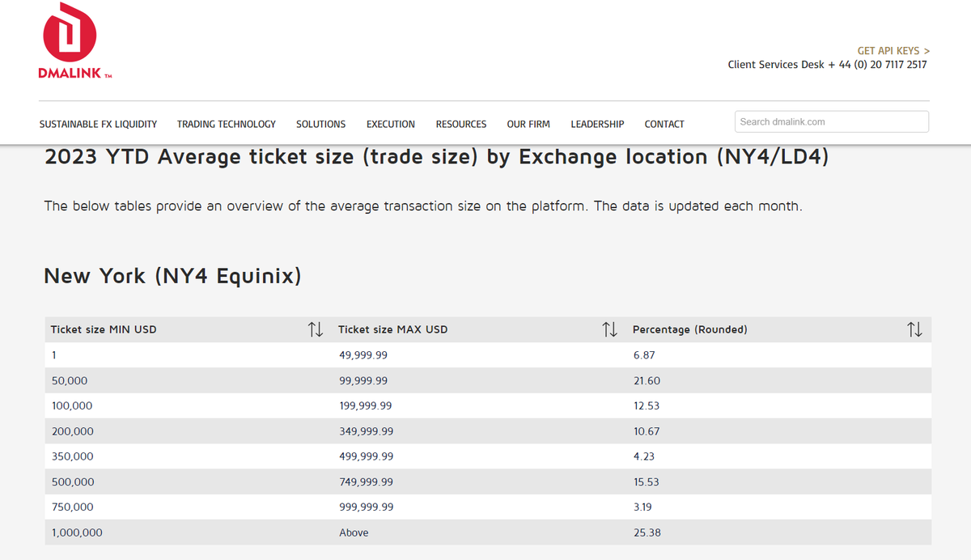971x560 pixels.
Task: Select the 750,000 MIN cell
Action: click(x=188, y=507)
